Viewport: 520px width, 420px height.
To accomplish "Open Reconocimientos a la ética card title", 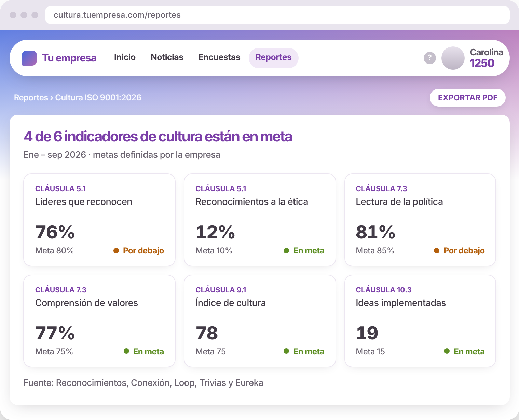I will pyautogui.click(x=252, y=202).
